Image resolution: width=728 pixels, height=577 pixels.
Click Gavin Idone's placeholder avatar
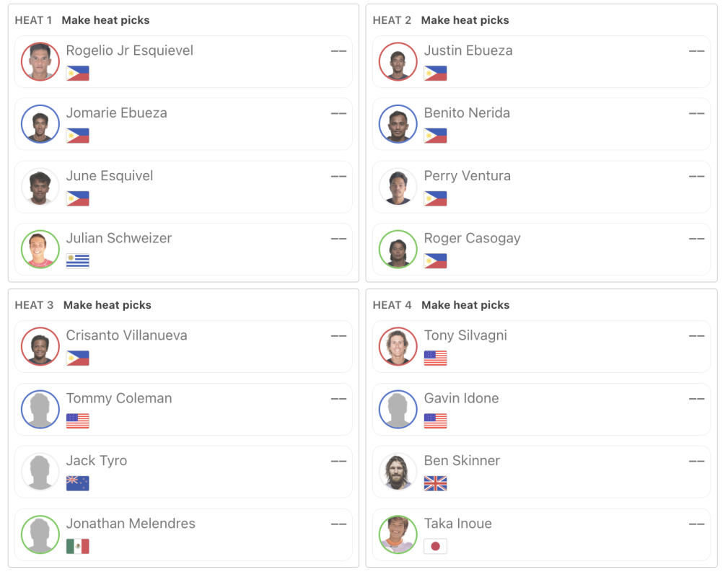pos(398,409)
